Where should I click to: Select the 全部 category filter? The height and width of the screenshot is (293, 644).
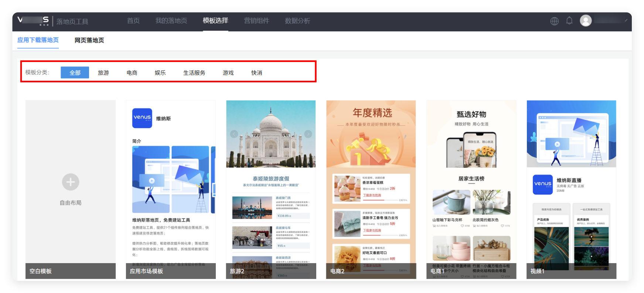coord(75,73)
